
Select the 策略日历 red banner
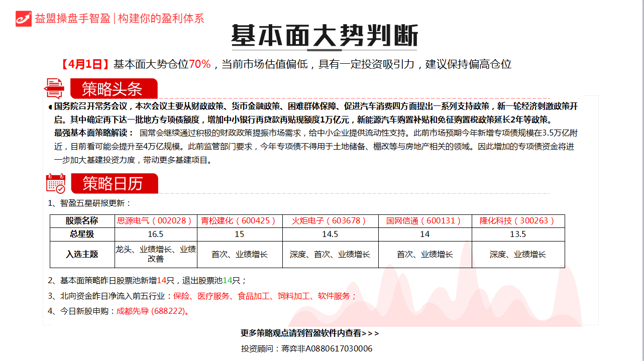point(114,184)
